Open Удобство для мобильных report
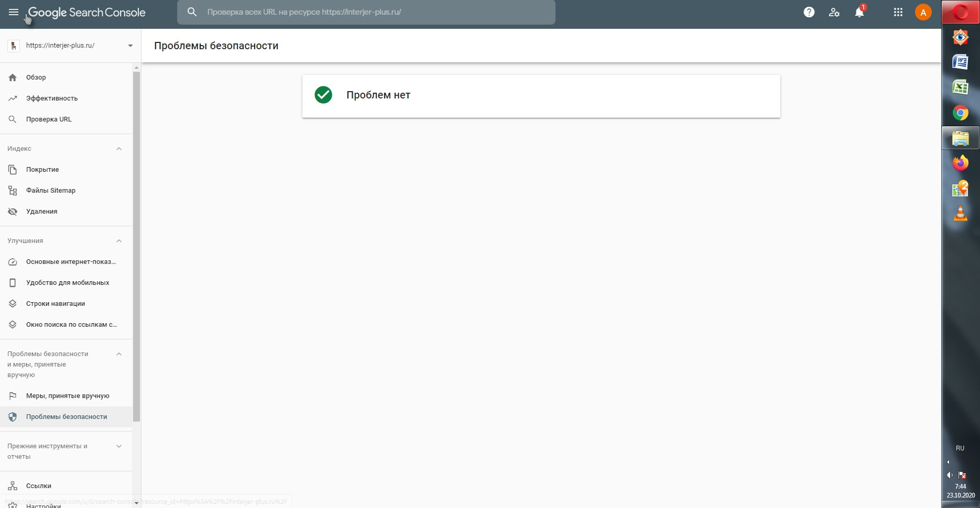This screenshot has width=980, height=508. point(66,282)
